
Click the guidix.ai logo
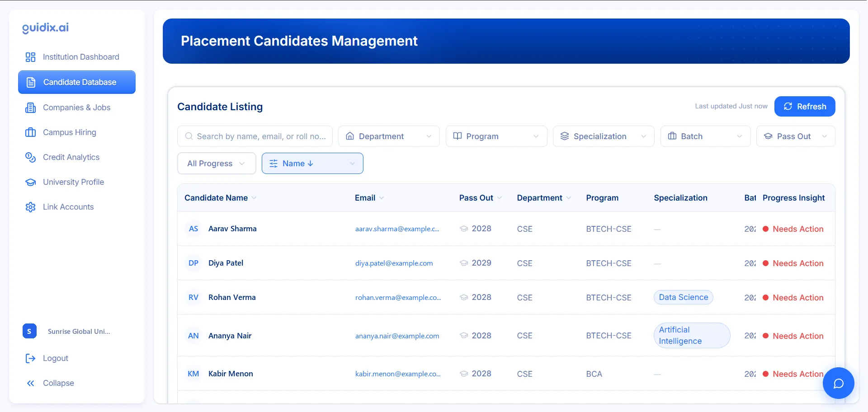(x=46, y=28)
